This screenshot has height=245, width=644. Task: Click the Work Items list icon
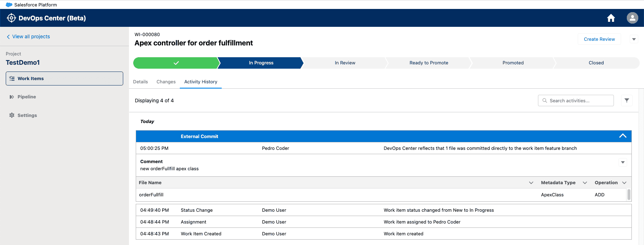click(12, 79)
